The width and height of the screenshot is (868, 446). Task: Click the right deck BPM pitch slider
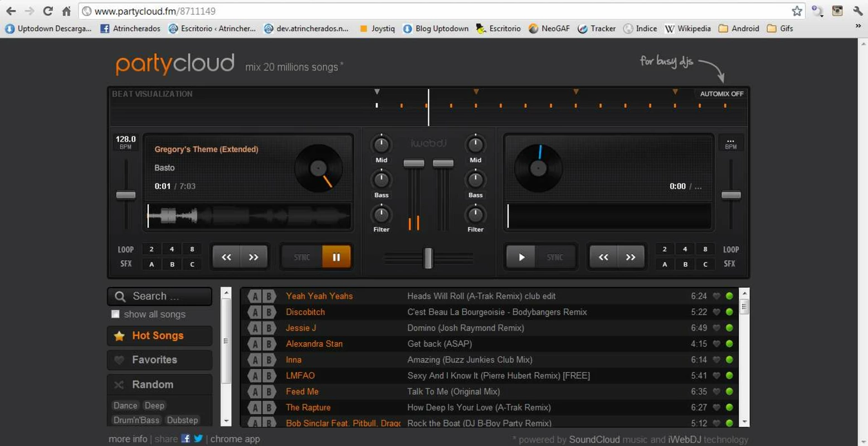(731, 195)
